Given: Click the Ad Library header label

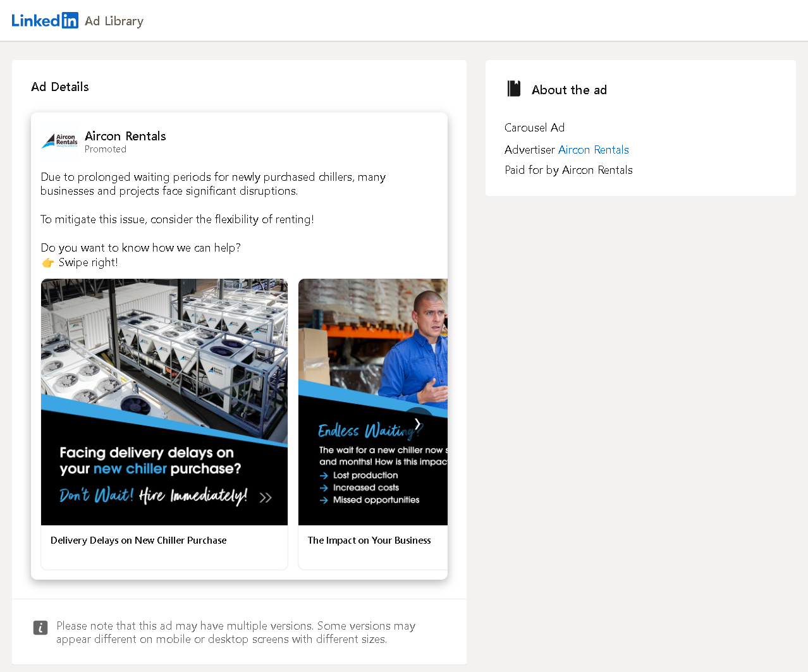Looking at the screenshot, I should click(x=114, y=21).
